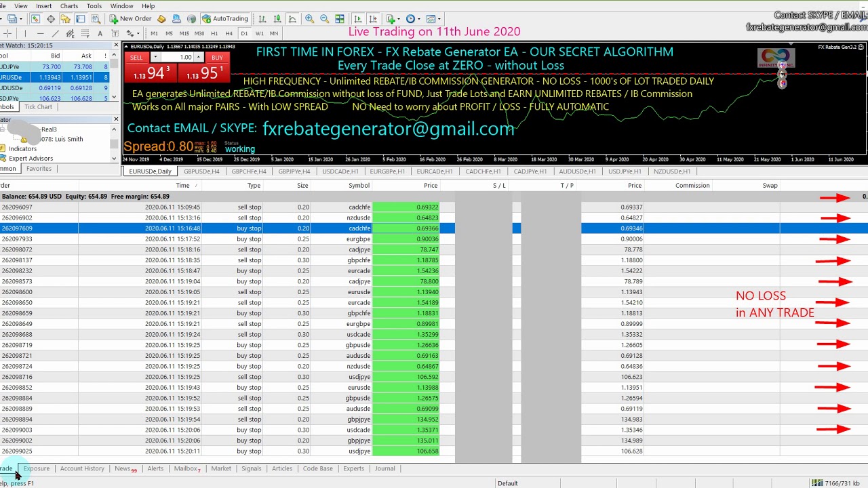Click the red BUY button
868x488 pixels.
[217, 58]
